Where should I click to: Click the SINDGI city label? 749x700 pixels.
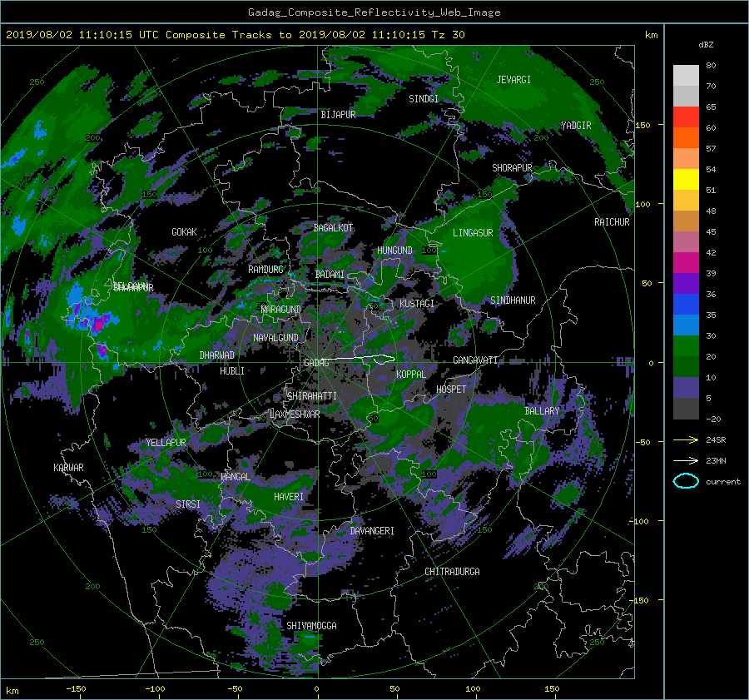[424, 99]
